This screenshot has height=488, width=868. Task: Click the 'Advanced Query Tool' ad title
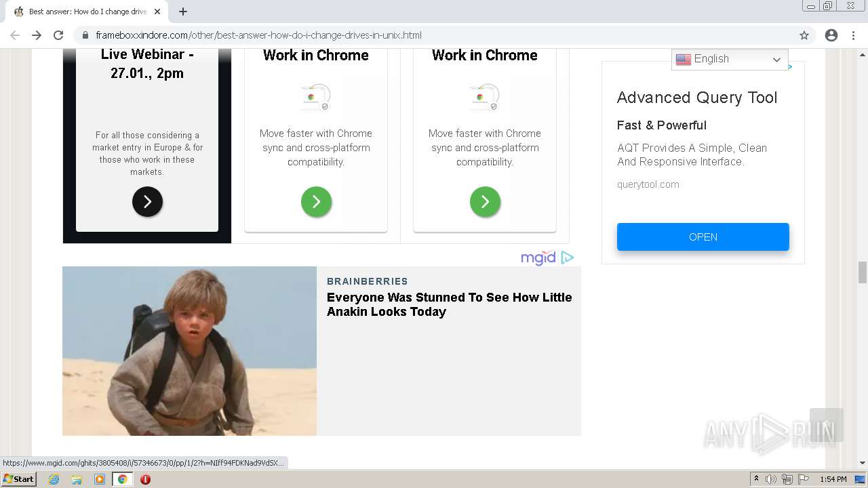click(697, 98)
